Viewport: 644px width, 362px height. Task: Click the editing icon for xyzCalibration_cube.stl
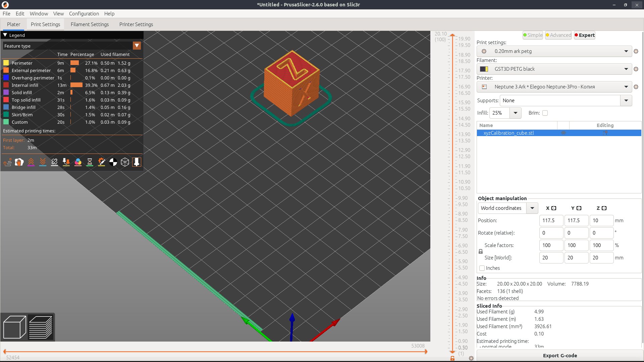tap(605, 133)
